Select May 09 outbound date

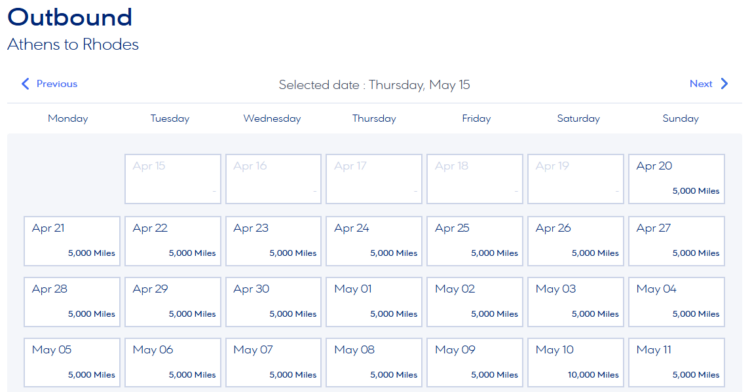pos(474,362)
